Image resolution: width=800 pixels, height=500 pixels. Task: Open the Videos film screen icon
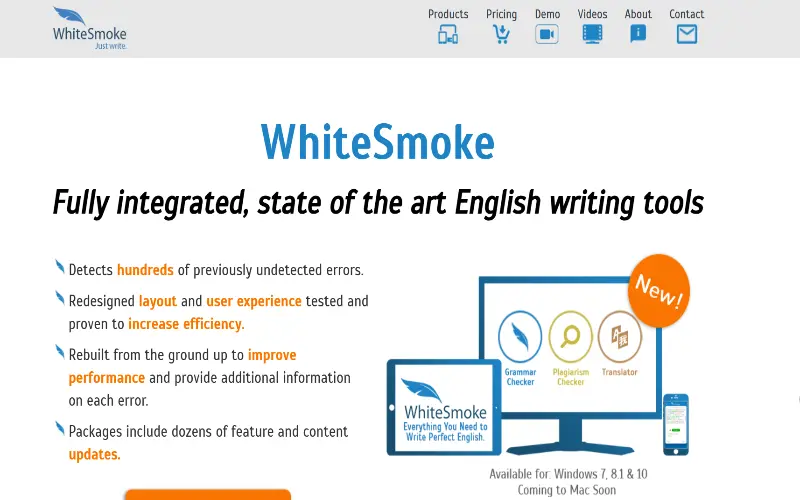point(592,34)
